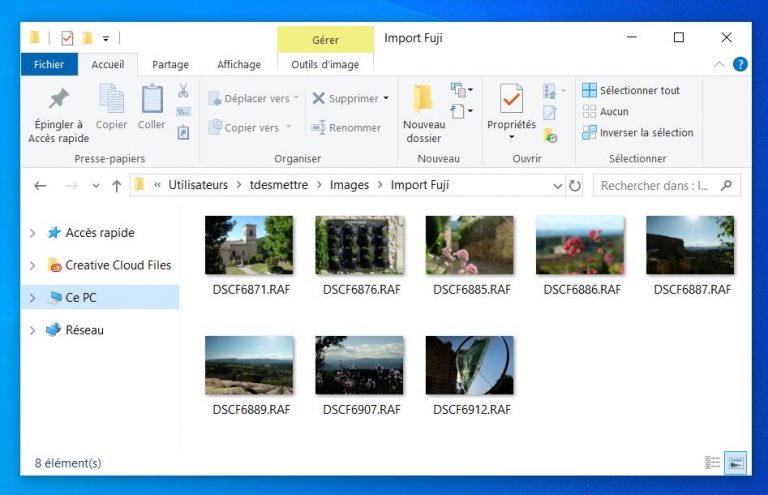Copy path icon in Presse-papiers group
Screen dimensions: 768x495
pos(183,112)
